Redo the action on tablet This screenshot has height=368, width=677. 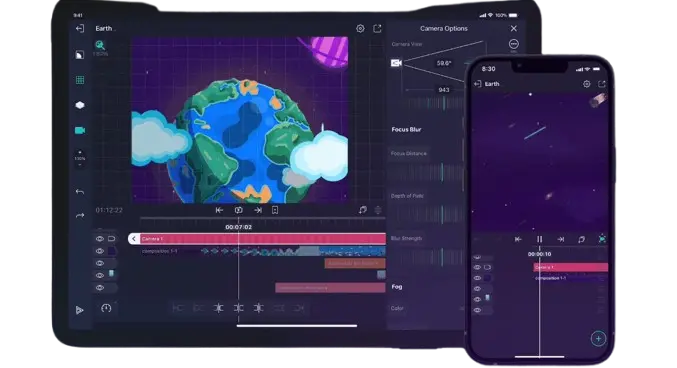point(80,216)
